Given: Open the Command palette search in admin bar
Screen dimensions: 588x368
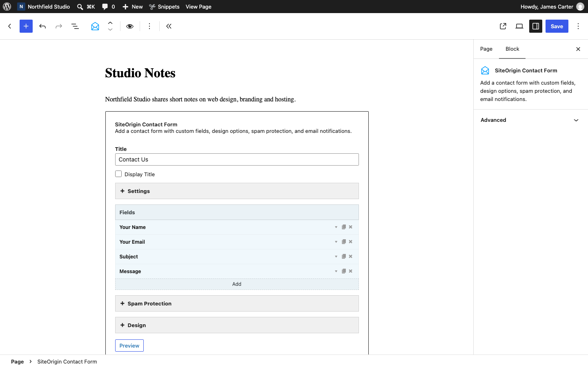Looking at the screenshot, I should pyautogui.click(x=86, y=7).
